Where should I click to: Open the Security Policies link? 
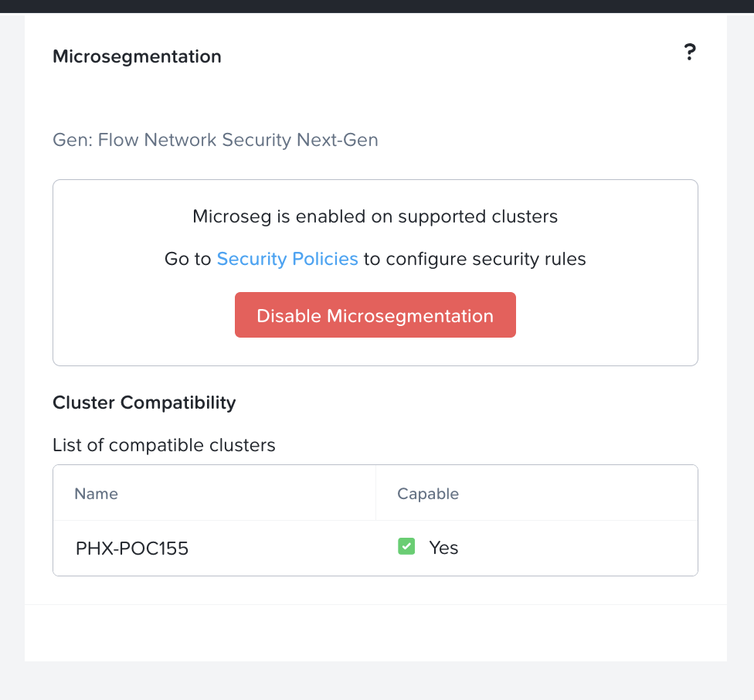[287, 259]
